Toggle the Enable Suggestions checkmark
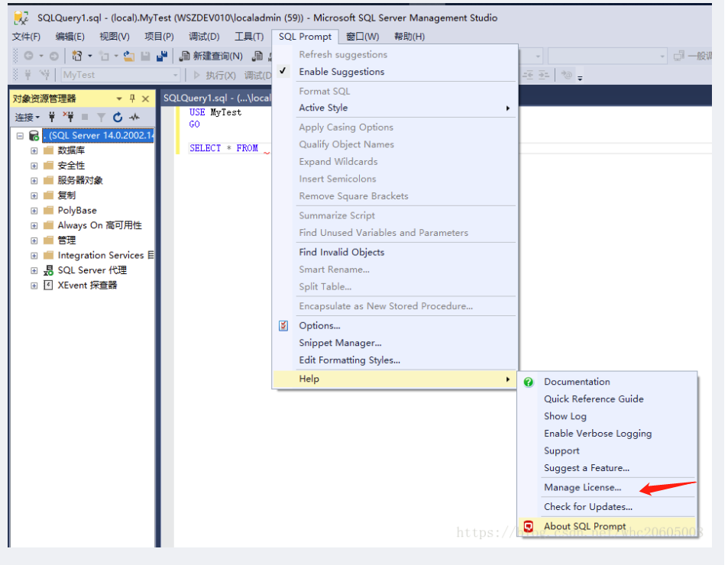The width and height of the screenshot is (728, 565). click(282, 71)
